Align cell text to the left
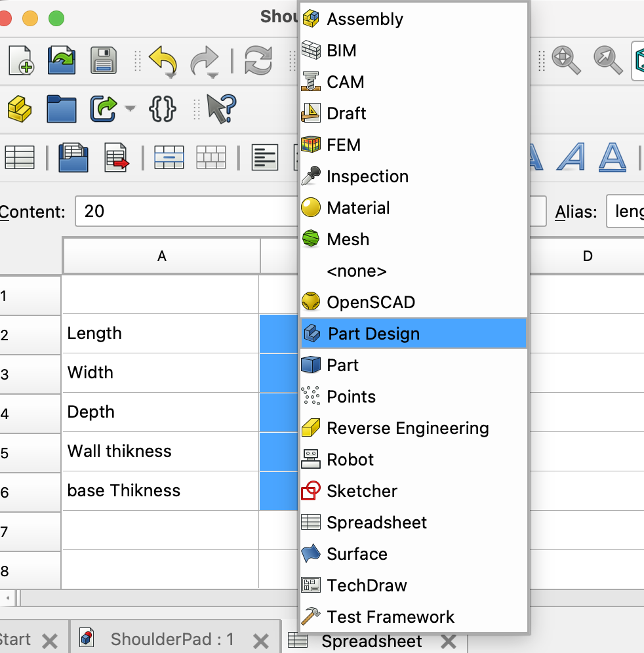 (265, 157)
